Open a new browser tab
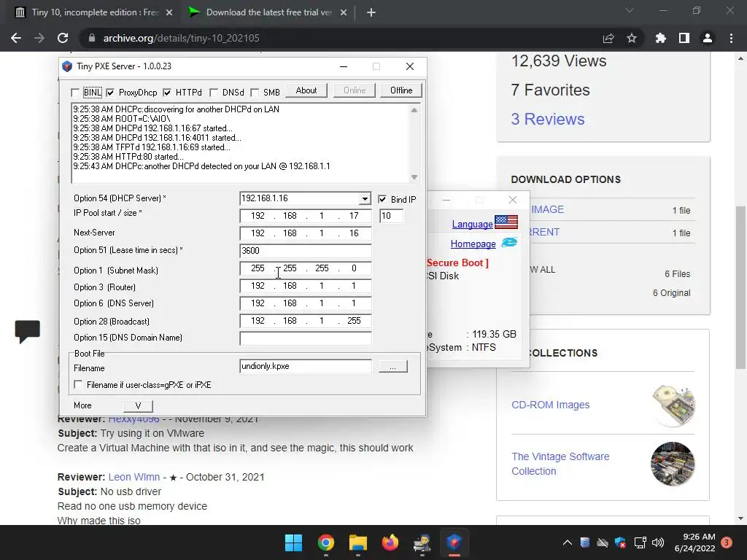The height and width of the screenshot is (560, 747). coord(371,13)
